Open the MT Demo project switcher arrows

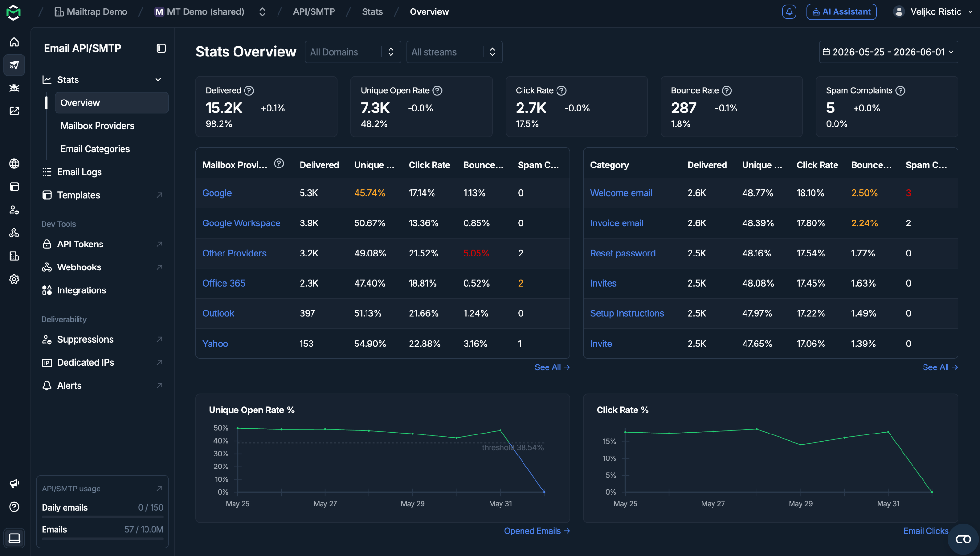[262, 12]
